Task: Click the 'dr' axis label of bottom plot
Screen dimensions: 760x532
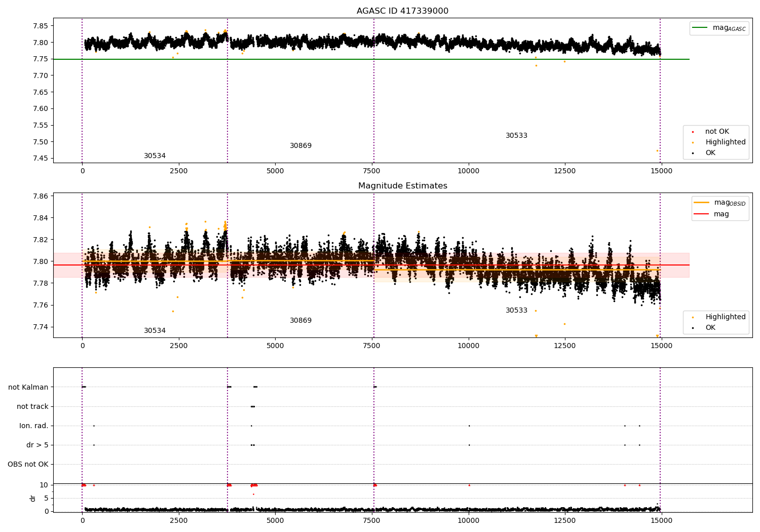Action: (33, 498)
